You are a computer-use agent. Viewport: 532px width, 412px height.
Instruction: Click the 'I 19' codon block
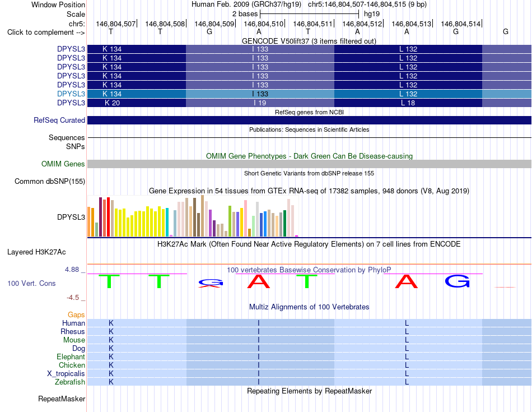tap(260, 103)
